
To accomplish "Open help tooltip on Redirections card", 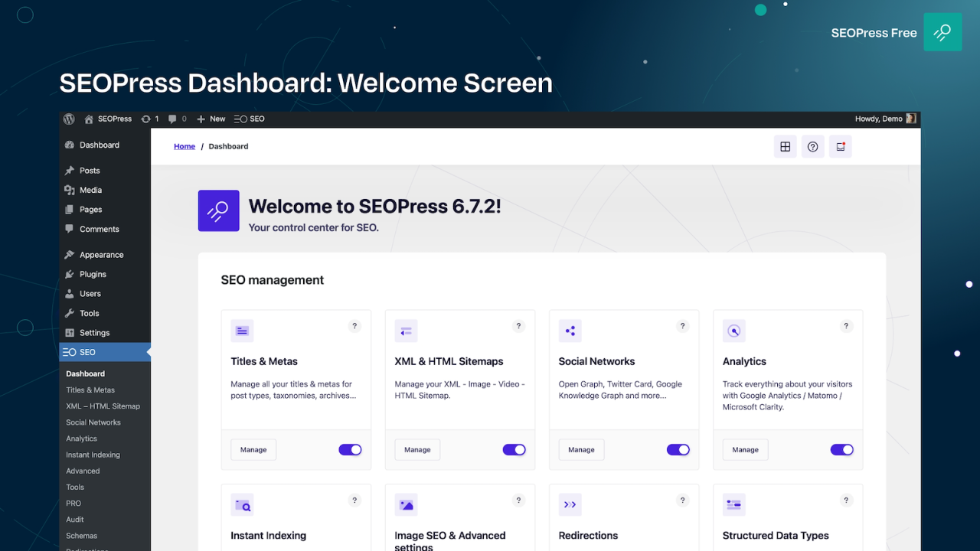I will pyautogui.click(x=682, y=500).
